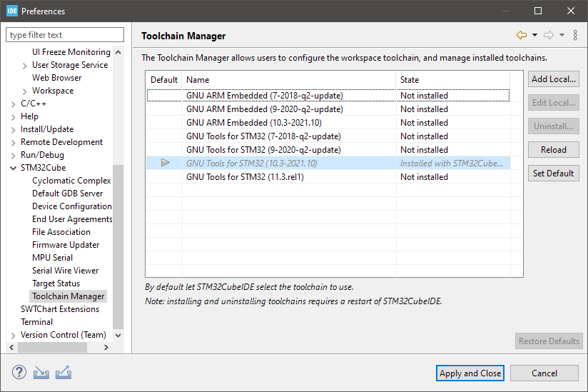This screenshot has height=392, width=588.
Task: Click the default toolchain arrow marker
Action: point(166,164)
